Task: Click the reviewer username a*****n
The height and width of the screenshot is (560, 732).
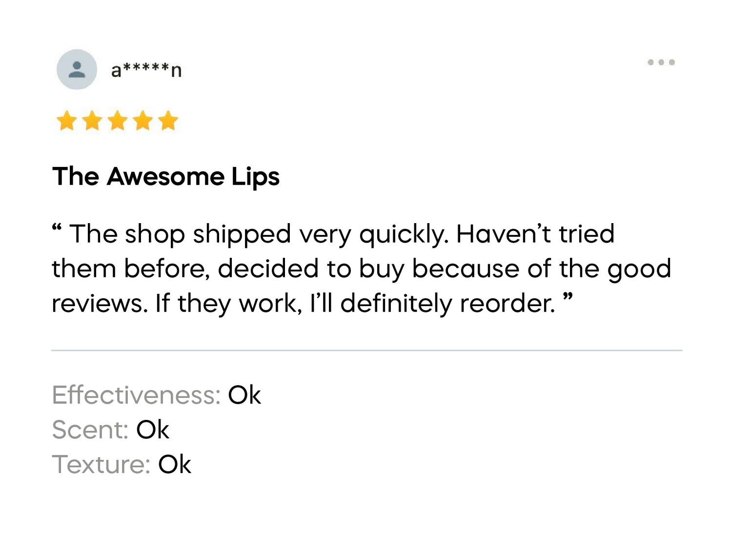Action: coord(146,70)
